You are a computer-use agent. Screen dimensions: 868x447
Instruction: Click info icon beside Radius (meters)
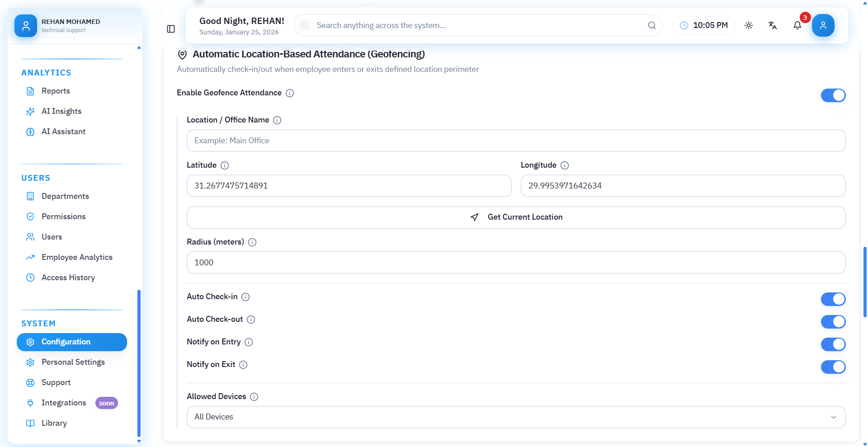point(252,242)
